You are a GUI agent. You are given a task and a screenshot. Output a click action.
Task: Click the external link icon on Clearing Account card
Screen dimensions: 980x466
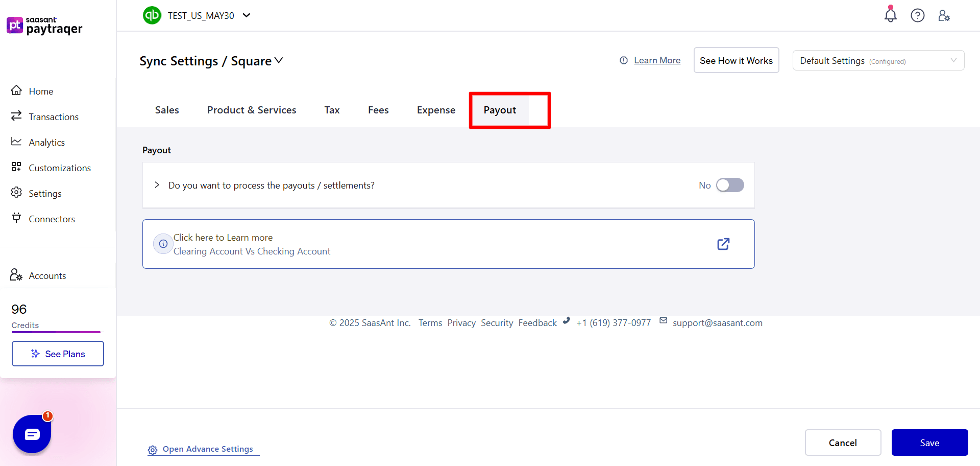(x=723, y=244)
